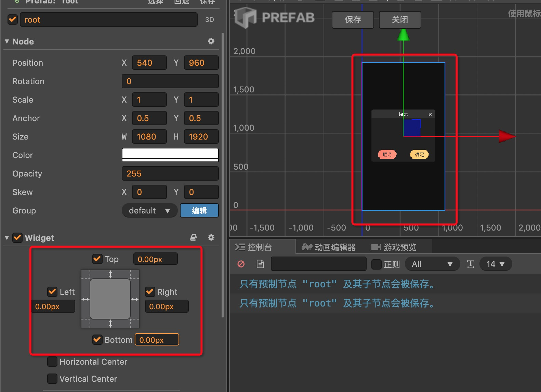
Task: Select the second console log message
Action: coord(385,303)
